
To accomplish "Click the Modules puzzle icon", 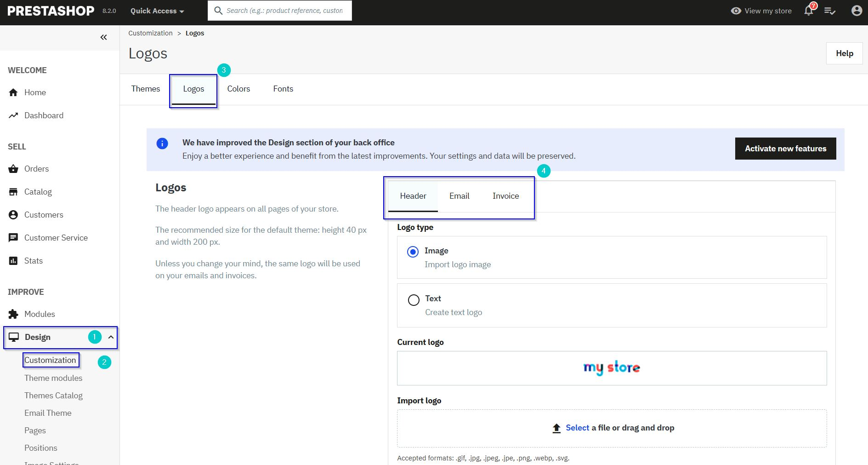I will (x=13, y=314).
